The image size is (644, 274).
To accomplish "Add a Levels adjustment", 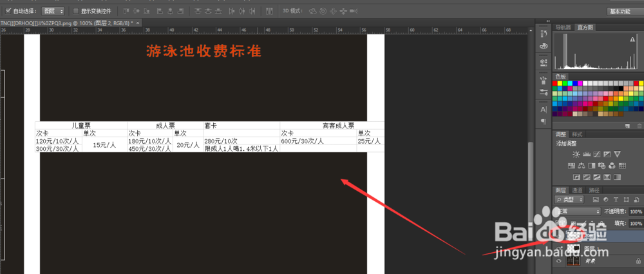I will click(587, 154).
